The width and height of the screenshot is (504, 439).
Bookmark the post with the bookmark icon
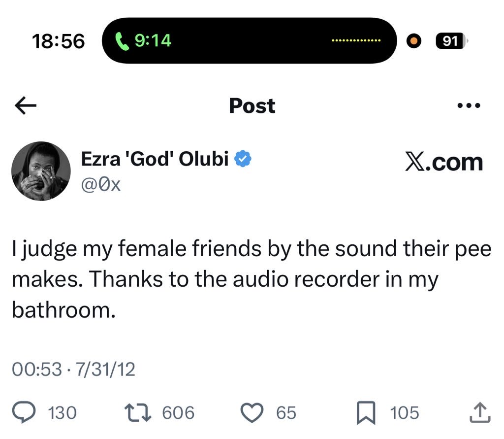(365, 413)
